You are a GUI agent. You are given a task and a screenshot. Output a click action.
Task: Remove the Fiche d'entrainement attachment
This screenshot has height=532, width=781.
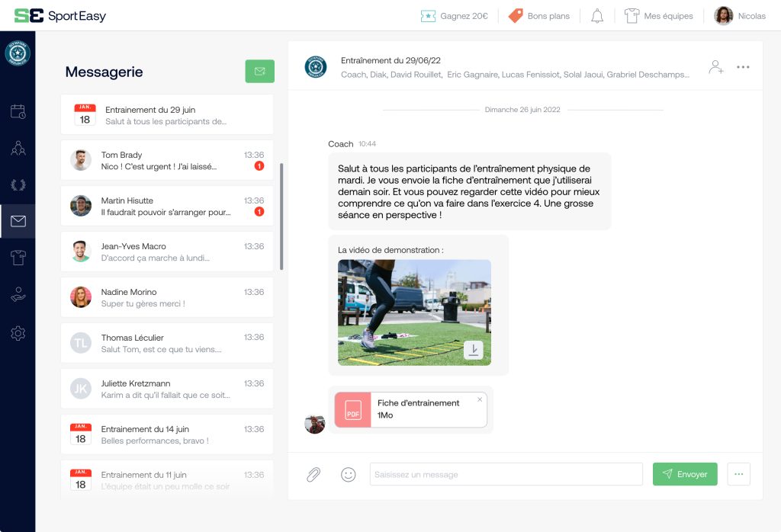pos(480,399)
